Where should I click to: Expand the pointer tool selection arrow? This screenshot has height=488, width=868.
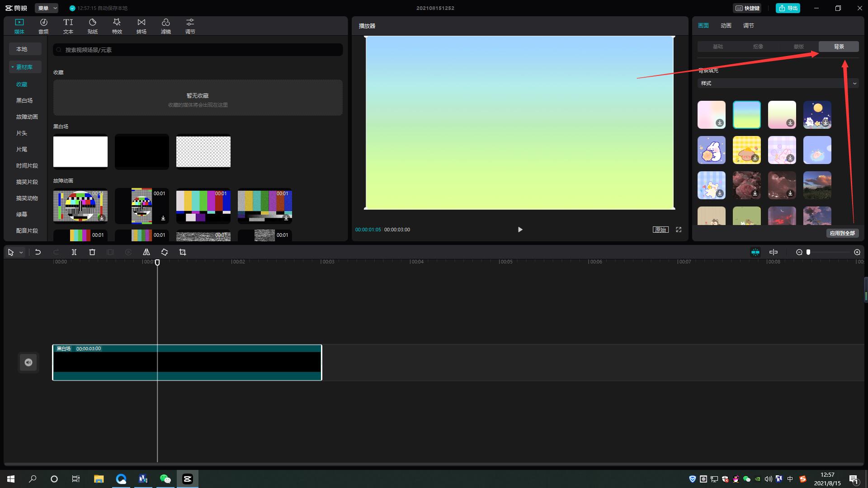point(21,253)
